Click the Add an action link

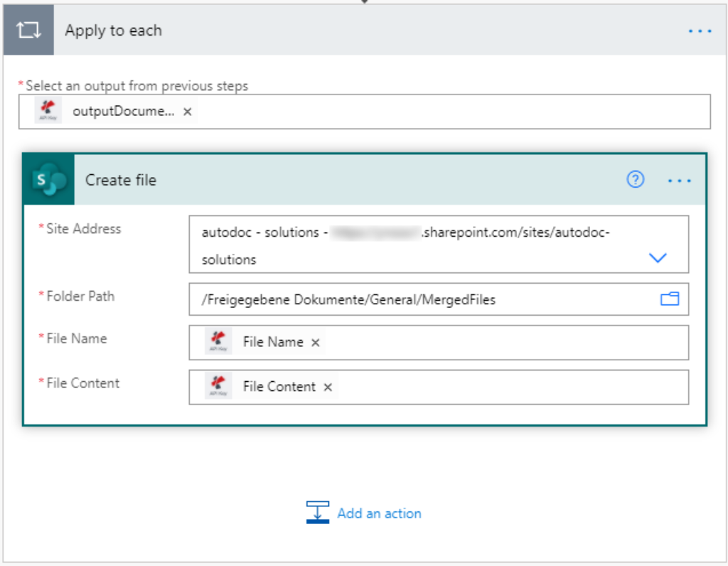point(379,513)
